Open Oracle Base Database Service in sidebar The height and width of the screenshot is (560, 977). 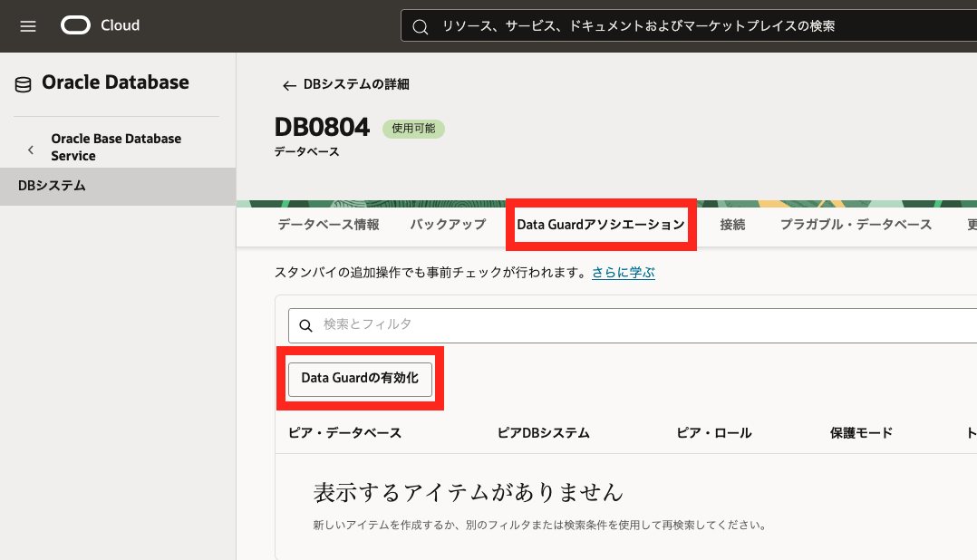116,147
